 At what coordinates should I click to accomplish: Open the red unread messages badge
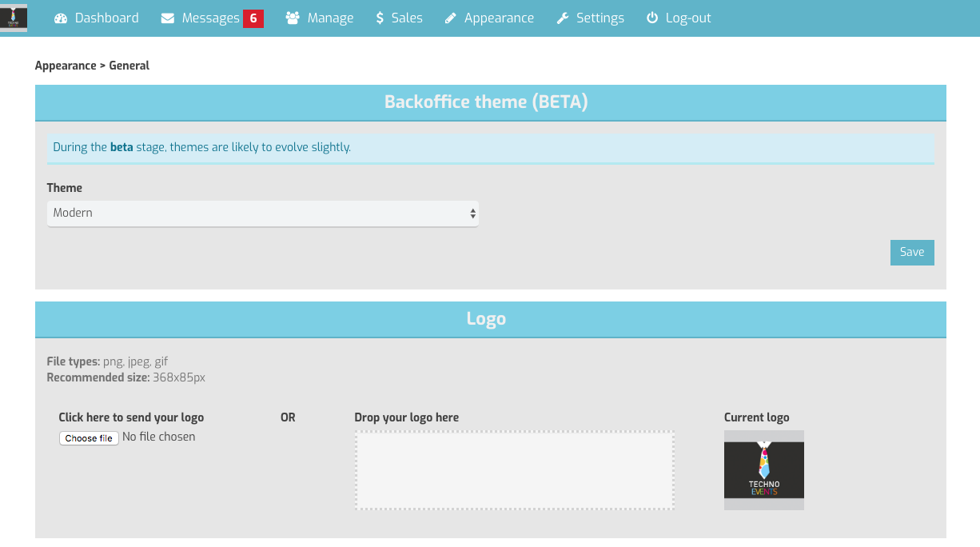coord(253,18)
